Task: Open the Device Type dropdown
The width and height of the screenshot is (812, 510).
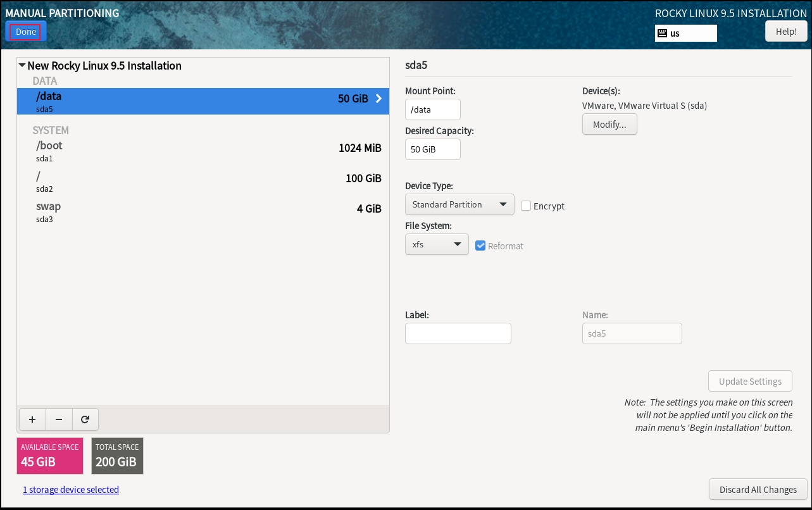Action: [459, 204]
